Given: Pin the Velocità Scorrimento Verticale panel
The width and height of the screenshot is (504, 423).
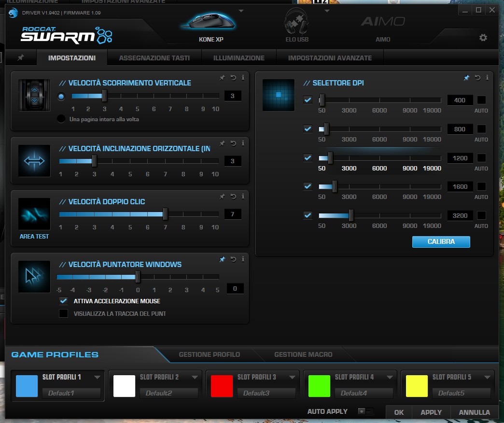Looking at the screenshot, I should 222,77.
